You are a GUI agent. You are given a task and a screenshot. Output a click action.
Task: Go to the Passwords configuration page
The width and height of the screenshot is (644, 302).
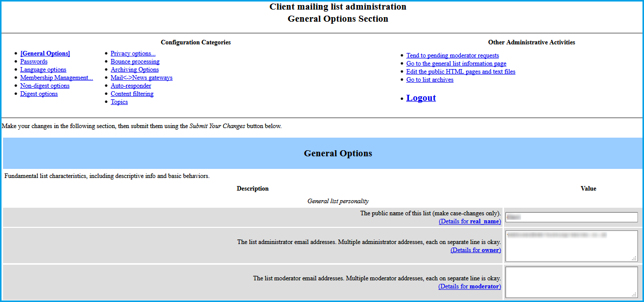pyautogui.click(x=34, y=62)
